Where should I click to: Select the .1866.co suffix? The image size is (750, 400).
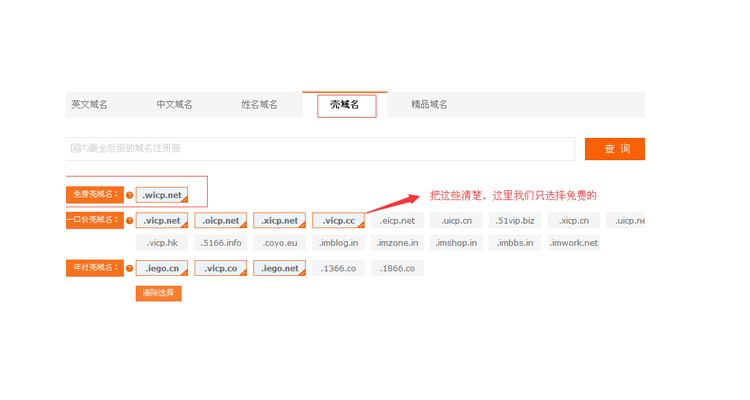click(x=397, y=268)
